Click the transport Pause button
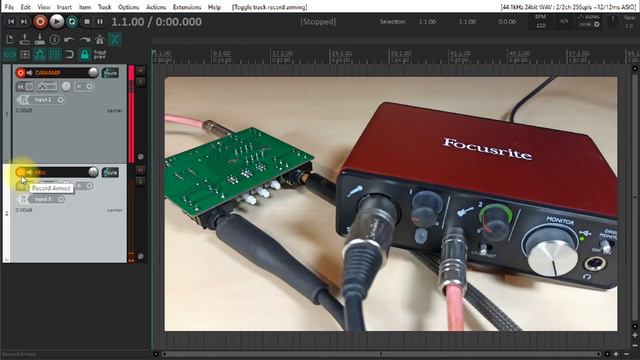Image resolution: width=640 pixels, height=360 pixels. point(100,22)
